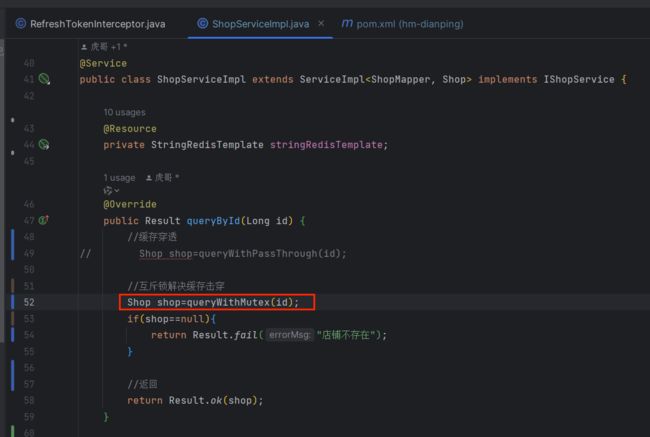
Task: Click the autowired dependency gutter icon at line 44
Action: [44, 145]
